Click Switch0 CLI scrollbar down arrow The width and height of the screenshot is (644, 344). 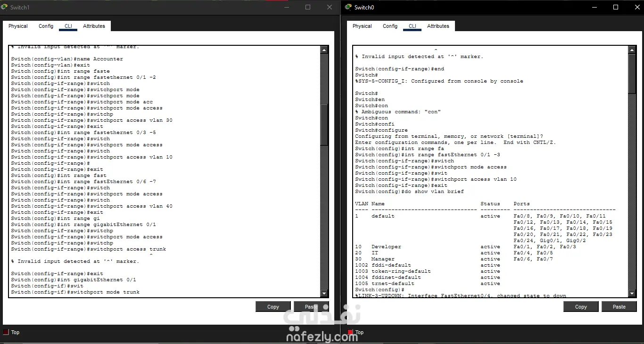pos(632,293)
